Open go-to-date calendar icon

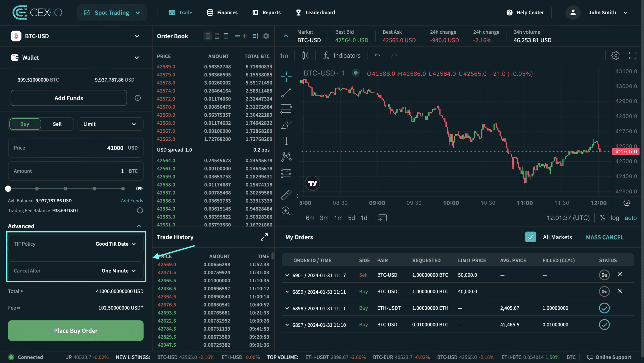tap(382, 218)
